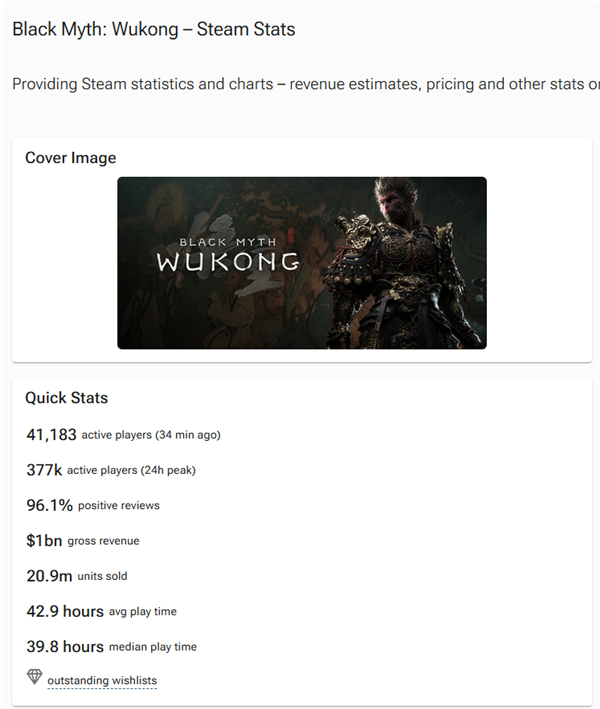Click the WUKONG logo text in cover
Screen dimensions: 600x709
[228, 262]
